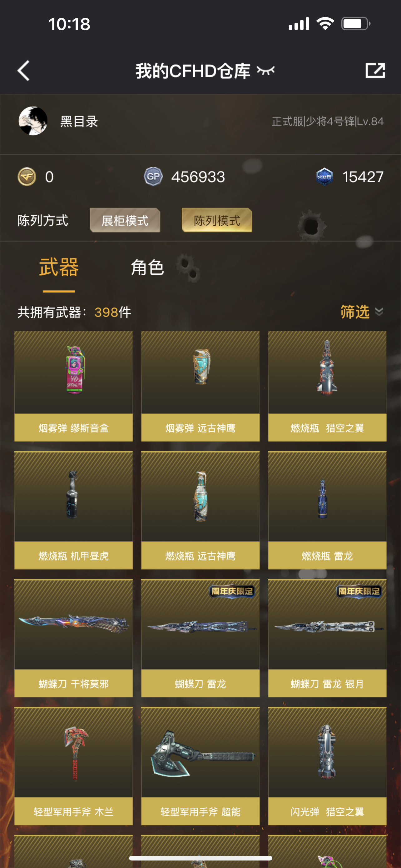Switch to the 角色 tab
Viewport: 401px width, 868px height.
pos(147,267)
